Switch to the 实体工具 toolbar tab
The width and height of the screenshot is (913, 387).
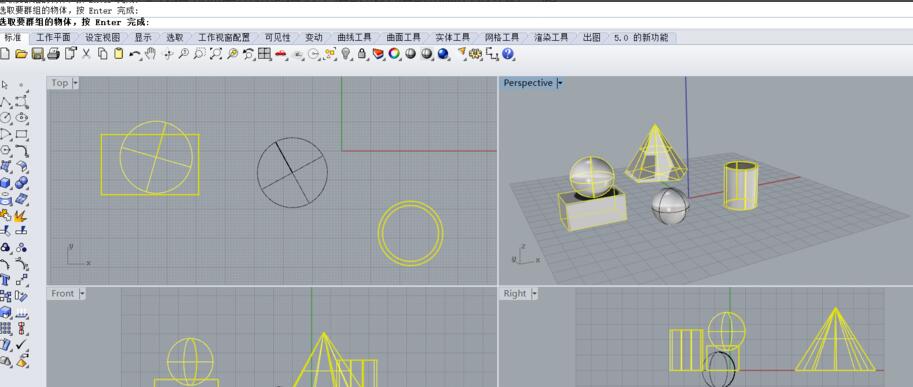click(x=452, y=37)
